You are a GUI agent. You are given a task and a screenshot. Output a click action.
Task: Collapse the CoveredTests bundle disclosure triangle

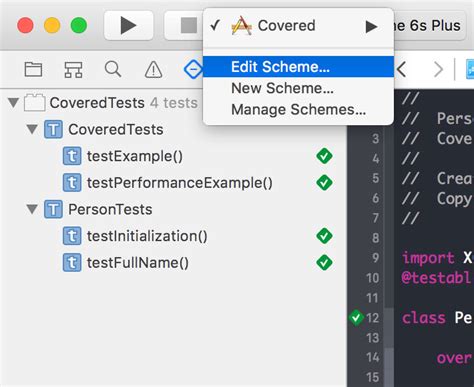(x=13, y=103)
